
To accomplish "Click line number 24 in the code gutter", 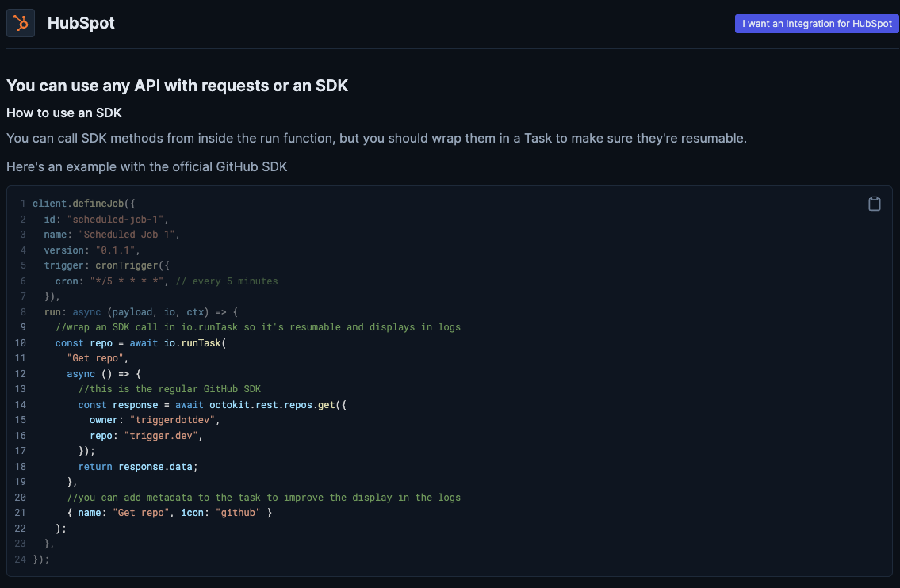I will 20,559.
